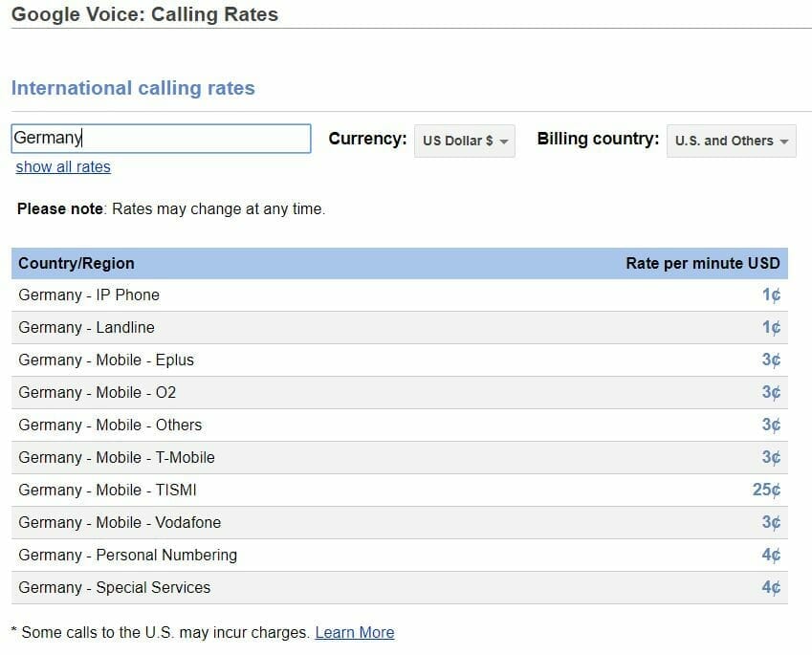Open the Learn More link
Screen dimensions: 812x655
[354, 632]
